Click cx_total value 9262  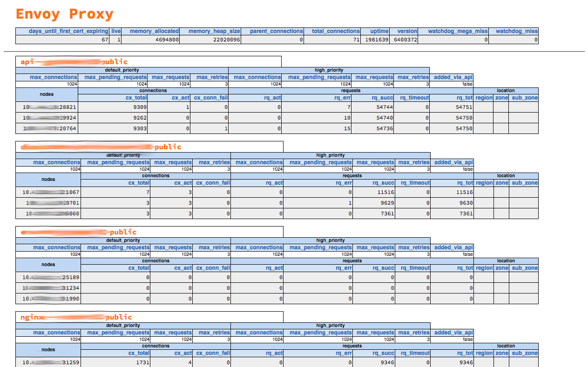pyautogui.click(x=140, y=118)
